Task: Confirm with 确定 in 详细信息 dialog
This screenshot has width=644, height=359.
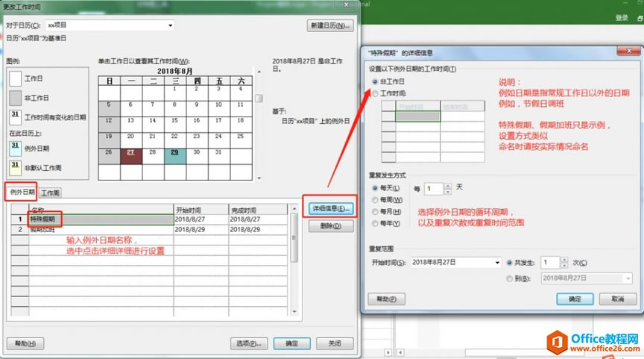Action: click(x=575, y=299)
